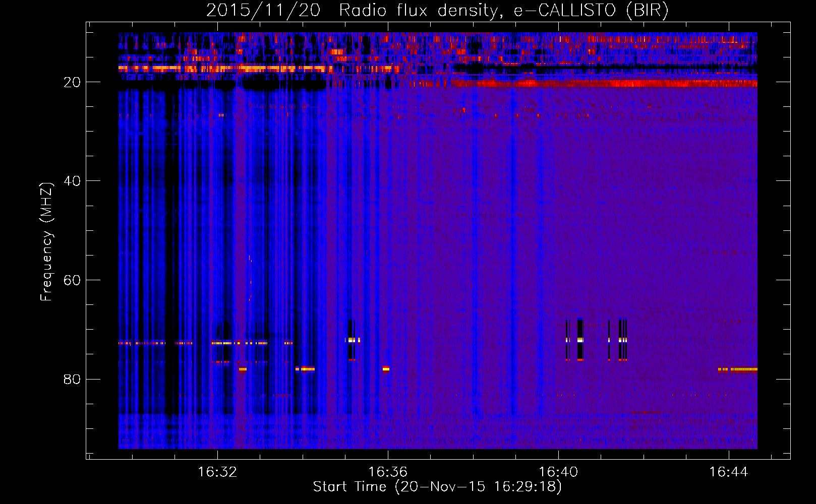Click the 16:44 time tick label
The width and height of the screenshot is (816, 504).
(729, 472)
